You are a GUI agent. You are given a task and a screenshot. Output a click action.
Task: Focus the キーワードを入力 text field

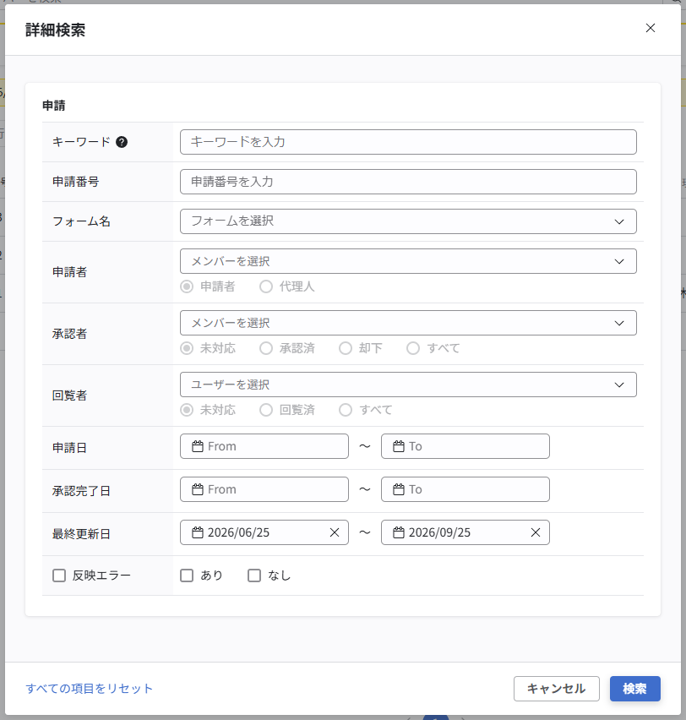pos(408,142)
